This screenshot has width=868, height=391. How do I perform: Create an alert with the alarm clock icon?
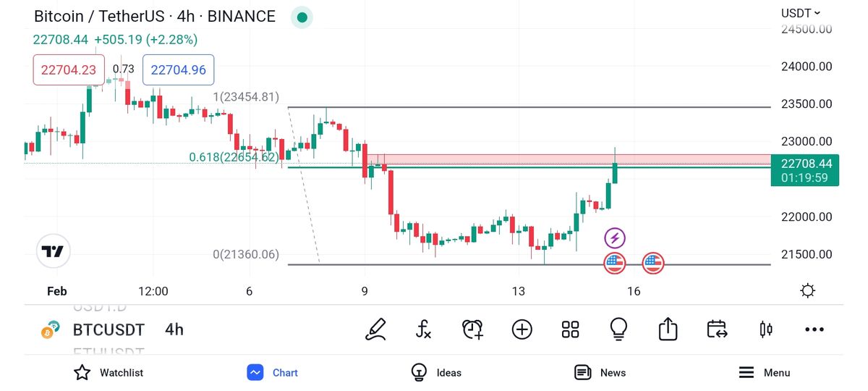point(472,329)
